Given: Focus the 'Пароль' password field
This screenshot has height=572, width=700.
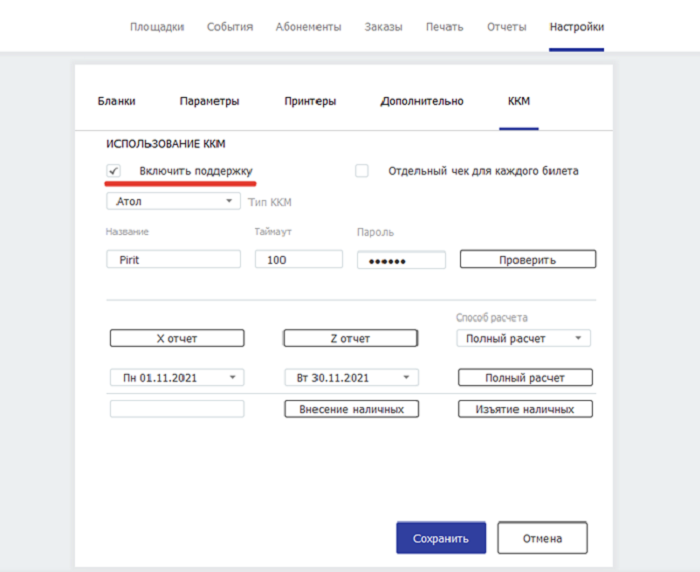Looking at the screenshot, I should click(x=401, y=259).
